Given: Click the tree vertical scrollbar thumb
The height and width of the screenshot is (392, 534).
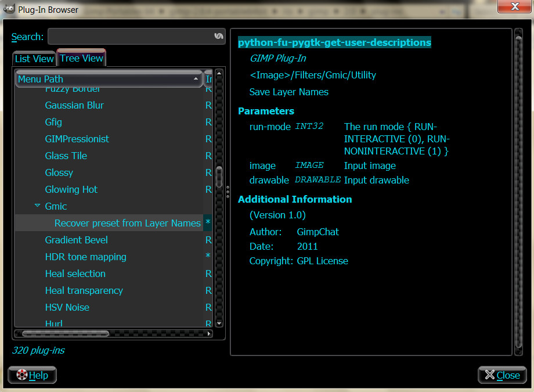Looking at the screenshot, I should [x=219, y=177].
